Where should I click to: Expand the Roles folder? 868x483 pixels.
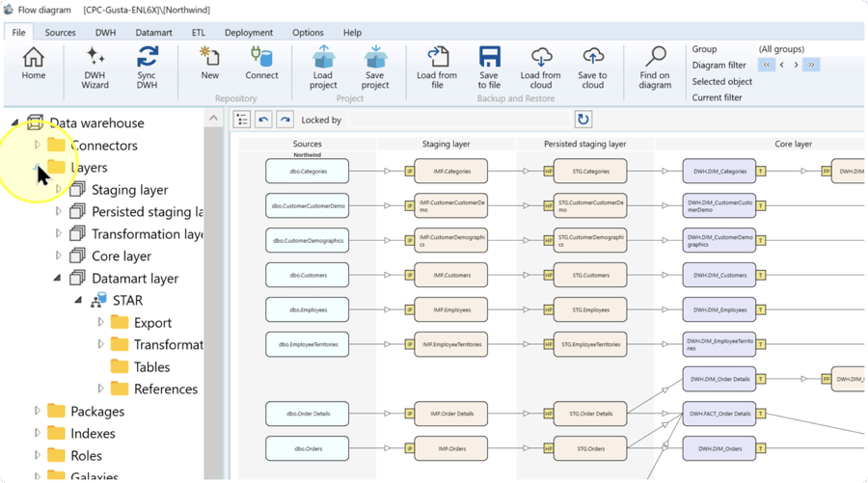[37, 455]
